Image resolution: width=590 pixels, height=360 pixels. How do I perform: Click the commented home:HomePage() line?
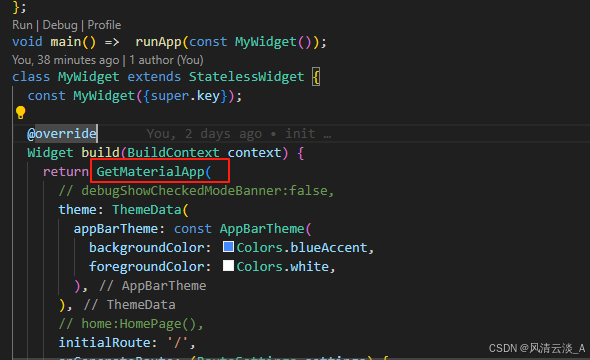coord(131,324)
